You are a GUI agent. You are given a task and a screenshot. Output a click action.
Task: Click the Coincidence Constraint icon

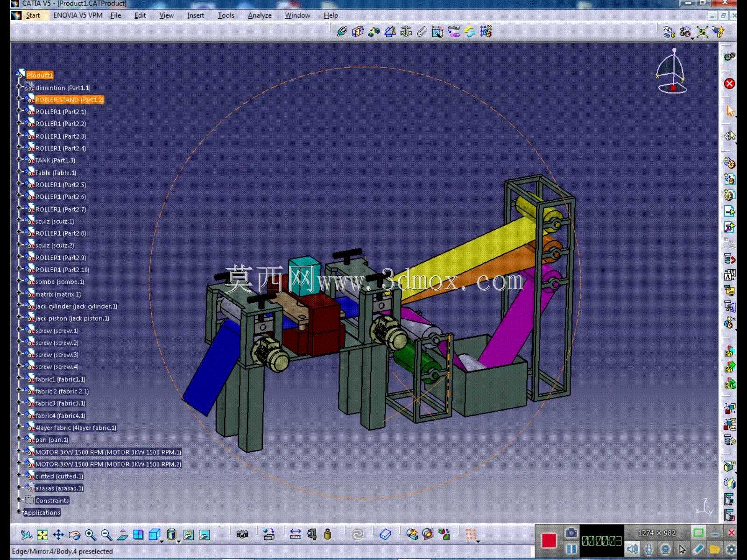click(342, 32)
